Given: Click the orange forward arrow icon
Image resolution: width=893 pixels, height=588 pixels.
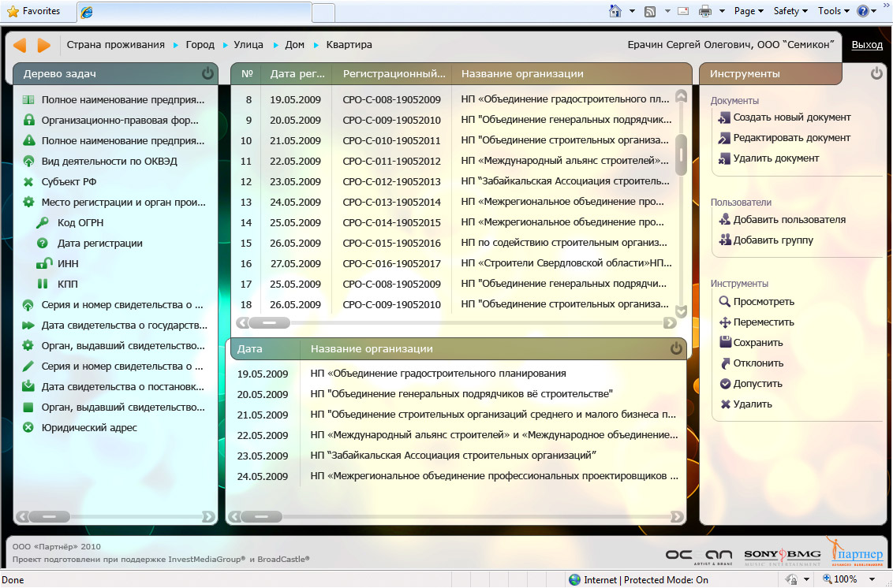Looking at the screenshot, I should (44, 46).
